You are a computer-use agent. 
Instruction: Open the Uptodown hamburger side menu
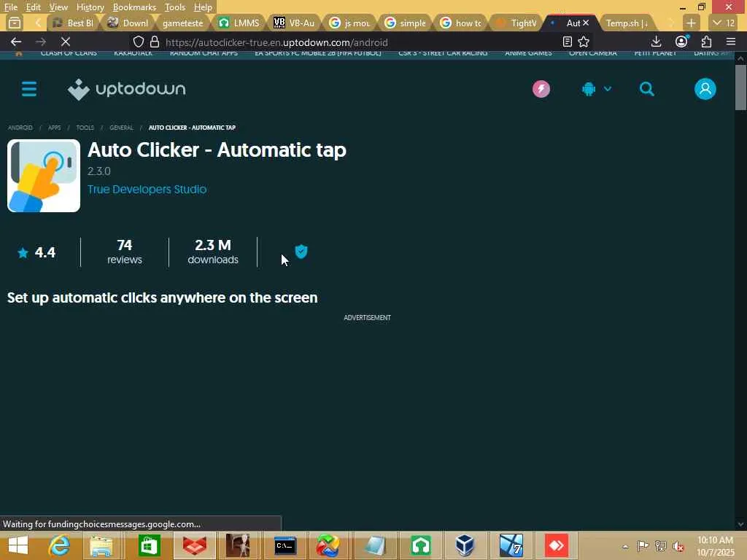[x=29, y=89]
